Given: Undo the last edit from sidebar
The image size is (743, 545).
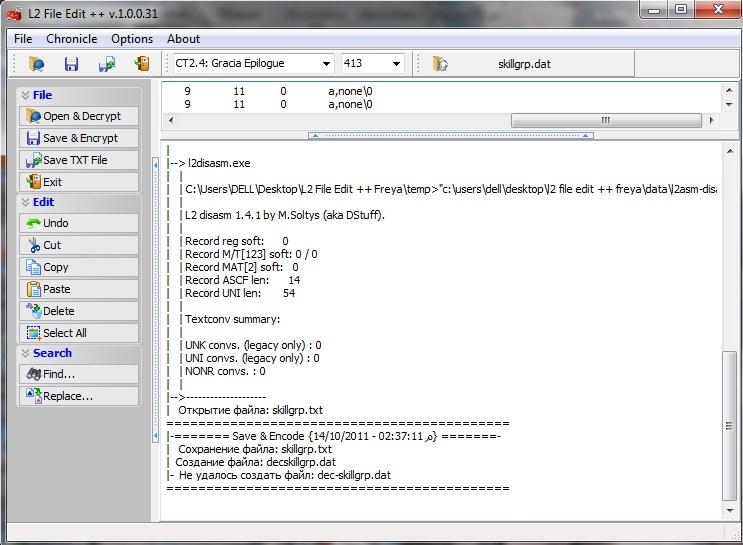Looking at the screenshot, I should pos(78,223).
